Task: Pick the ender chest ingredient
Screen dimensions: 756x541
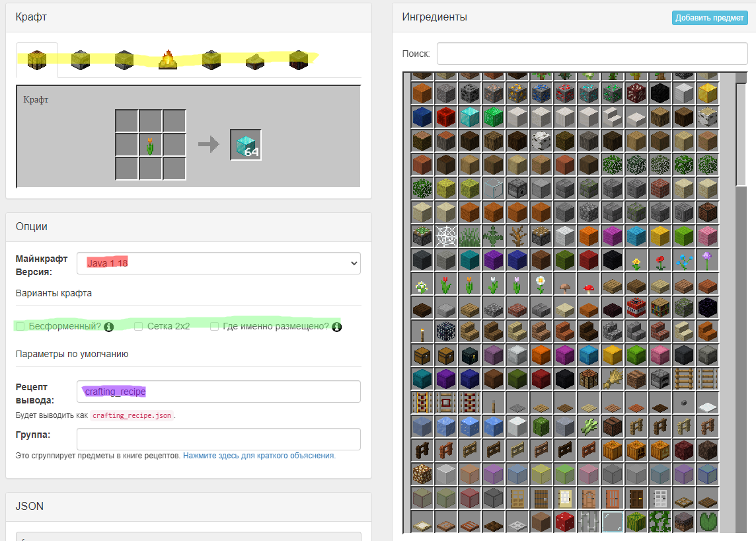Action: pyautogui.click(x=470, y=356)
